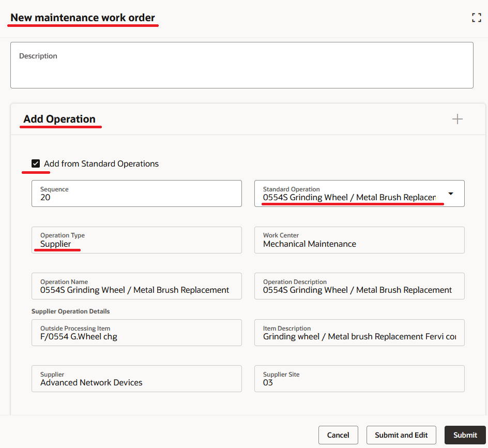This screenshot has height=448, width=488.
Task: Select the Sequence field showing 20
Action: click(x=136, y=193)
